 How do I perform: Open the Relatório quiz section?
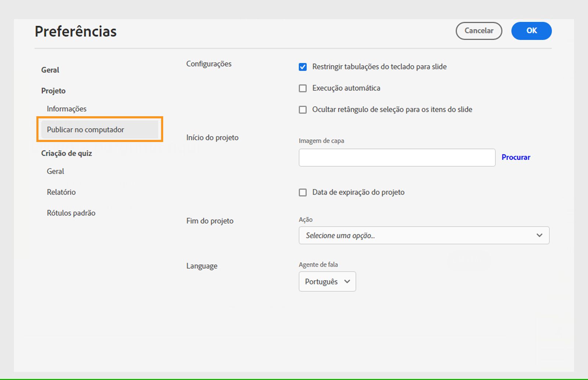(61, 192)
